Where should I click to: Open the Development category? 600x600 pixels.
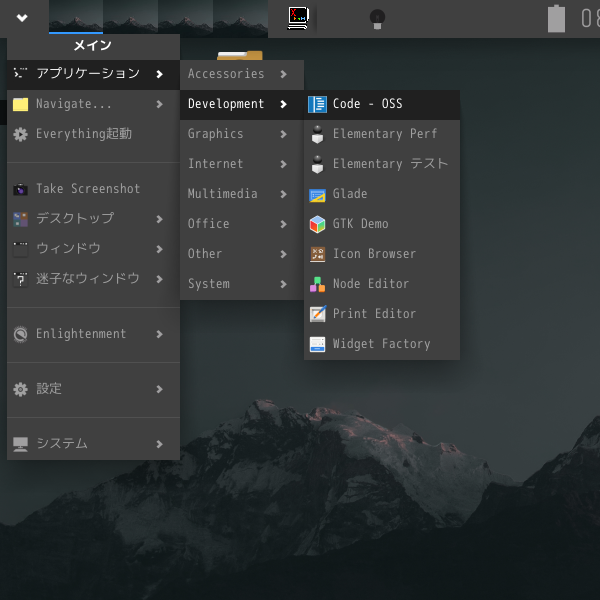242,104
